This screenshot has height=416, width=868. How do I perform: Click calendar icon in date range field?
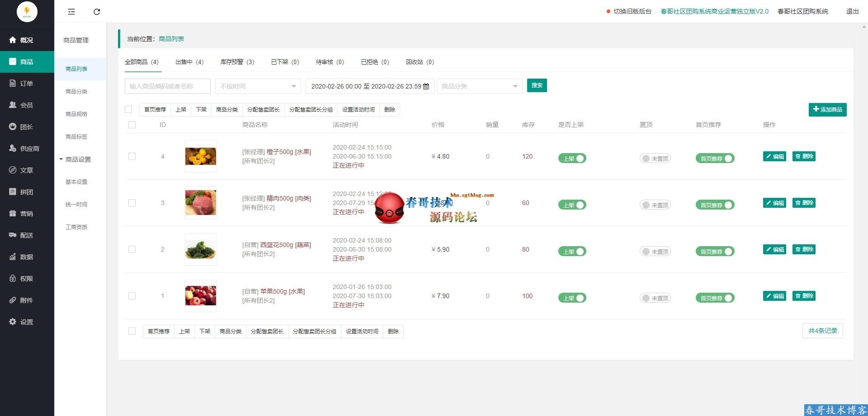pos(426,86)
